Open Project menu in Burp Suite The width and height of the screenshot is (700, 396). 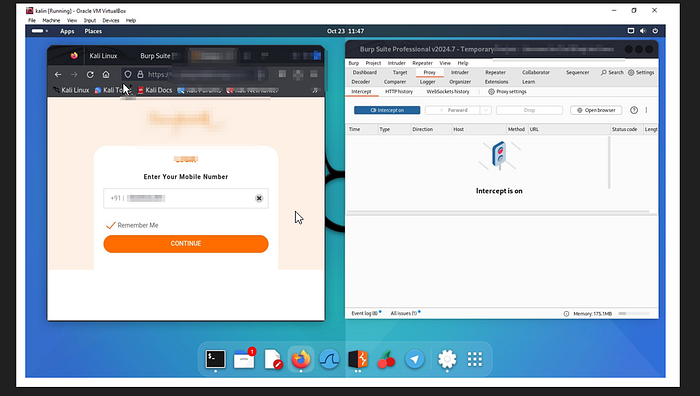pos(373,63)
